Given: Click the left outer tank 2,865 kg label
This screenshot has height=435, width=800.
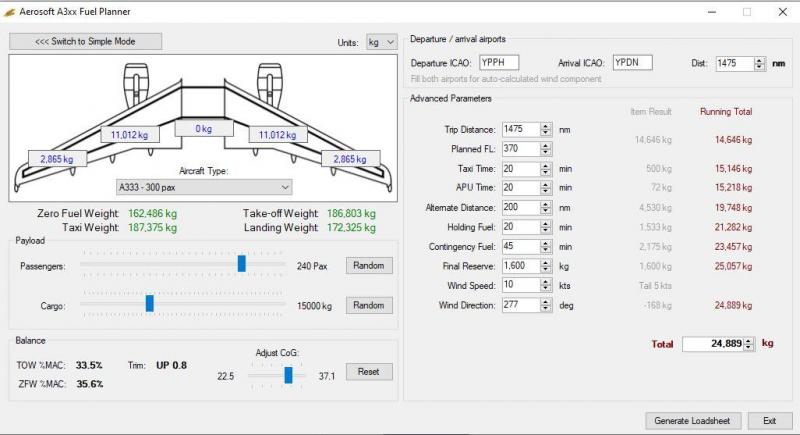Looking at the screenshot, I should click(57, 159).
